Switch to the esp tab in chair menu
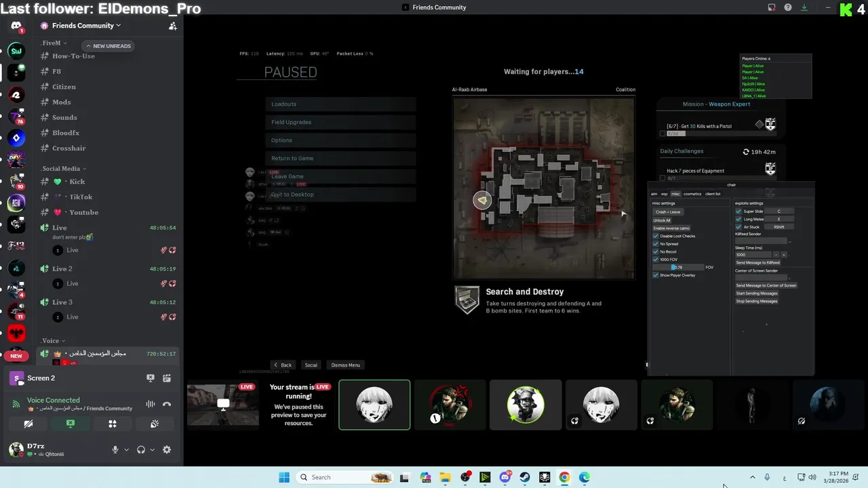This screenshot has height=488, width=868. click(x=665, y=194)
